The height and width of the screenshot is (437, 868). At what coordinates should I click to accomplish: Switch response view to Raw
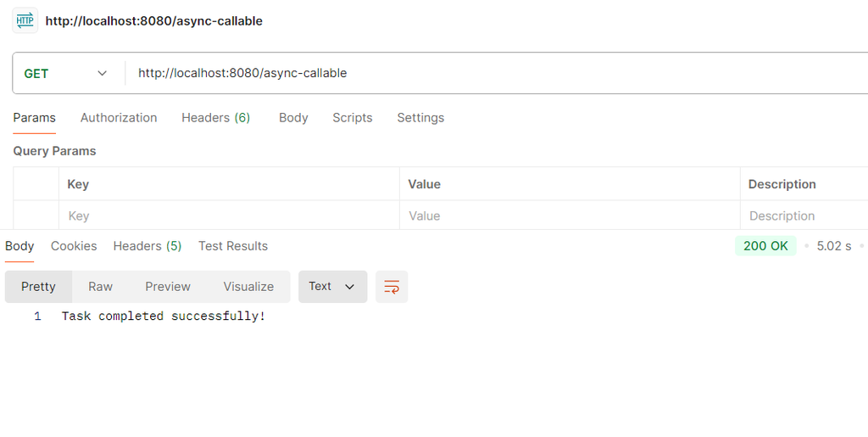(100, 287)
